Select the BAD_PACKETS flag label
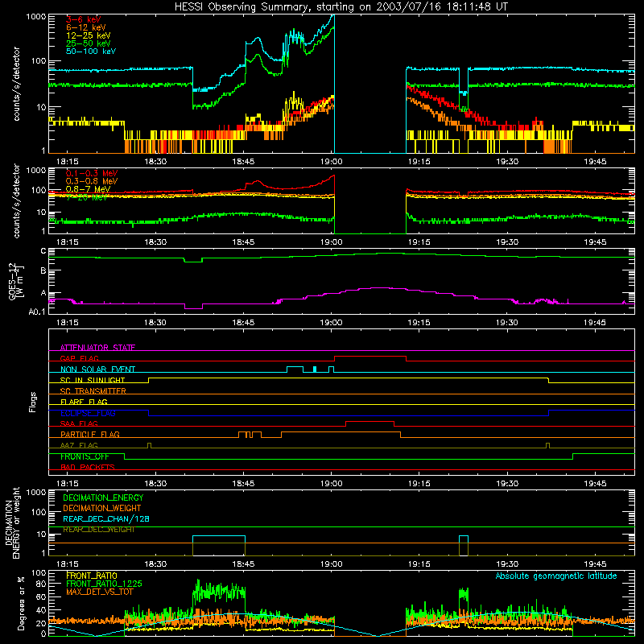This screenshot has width=644, height=644. pos(88,467)
